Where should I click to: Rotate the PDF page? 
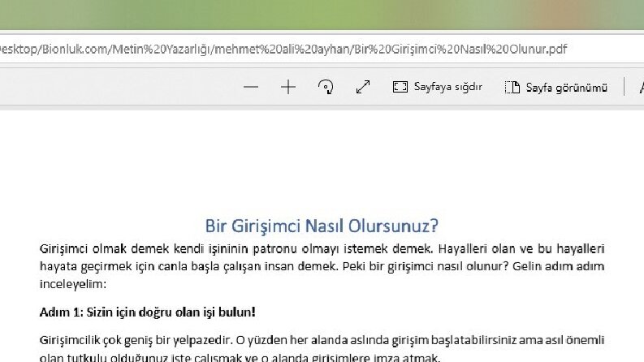[326, 87]
